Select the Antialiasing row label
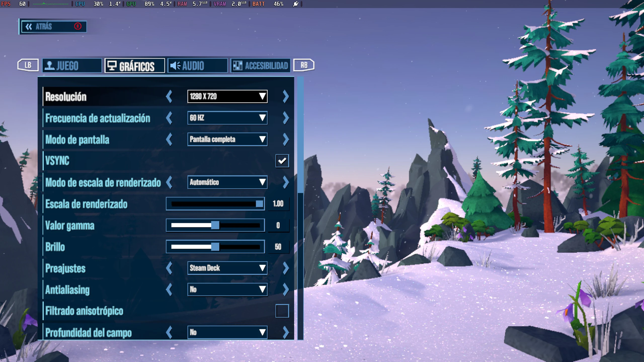 pos(67,290)
